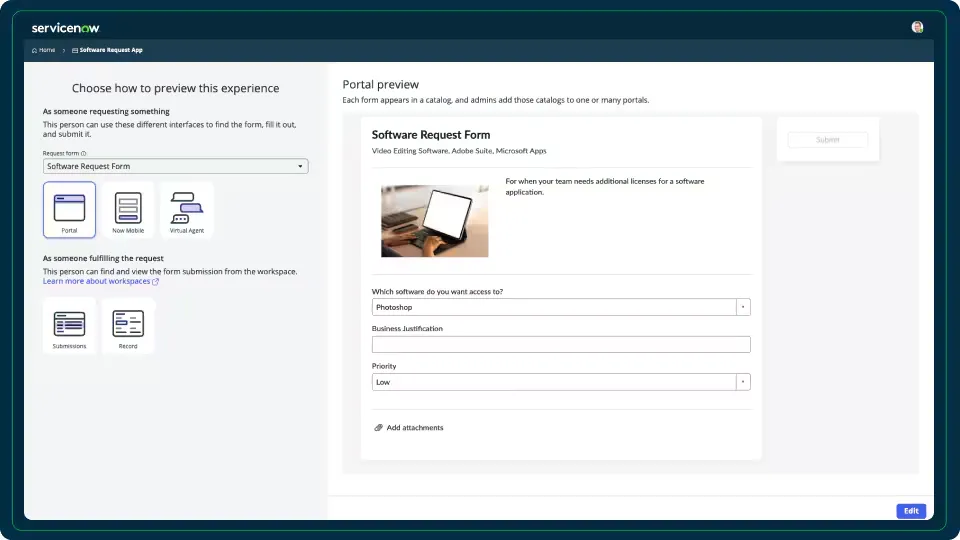Click the paperclip attachment icon
The image size is (960, 540).
tap(378, 427)
